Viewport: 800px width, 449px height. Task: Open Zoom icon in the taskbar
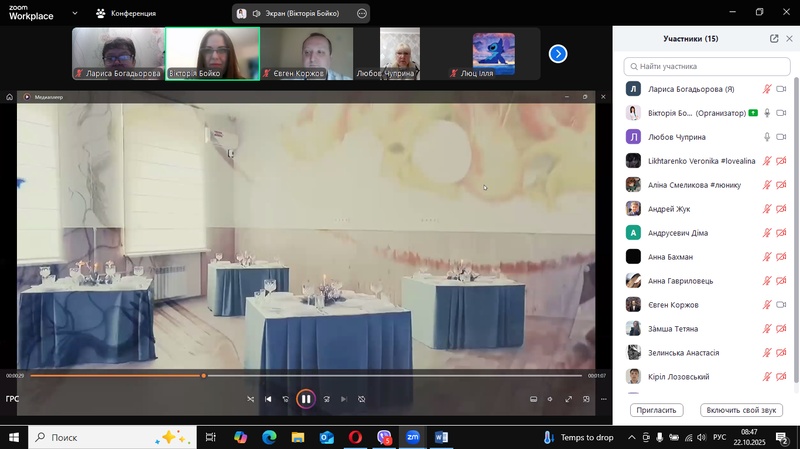click(413, 438)
